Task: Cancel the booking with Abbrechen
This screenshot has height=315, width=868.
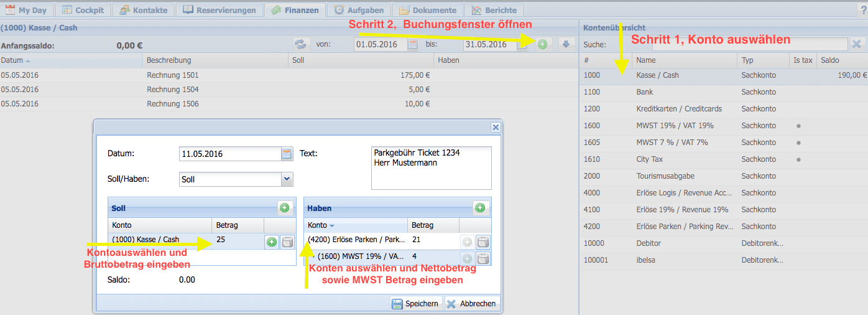Action: (x=471, y=304)
